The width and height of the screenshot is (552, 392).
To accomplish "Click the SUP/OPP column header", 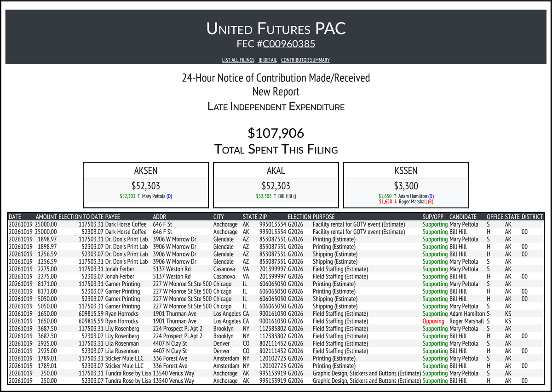I will [433, 217].
